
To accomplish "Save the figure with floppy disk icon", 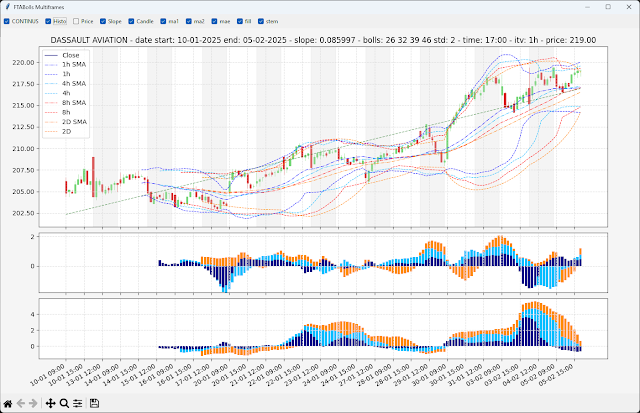I will pos(94,403).
